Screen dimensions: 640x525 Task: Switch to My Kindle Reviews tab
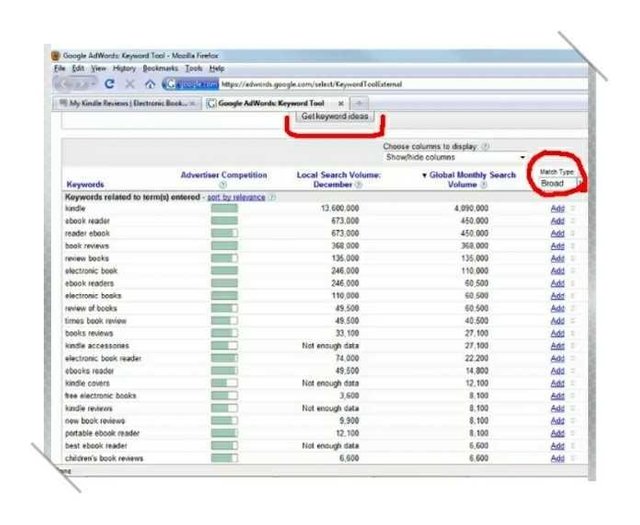point(127,103)
